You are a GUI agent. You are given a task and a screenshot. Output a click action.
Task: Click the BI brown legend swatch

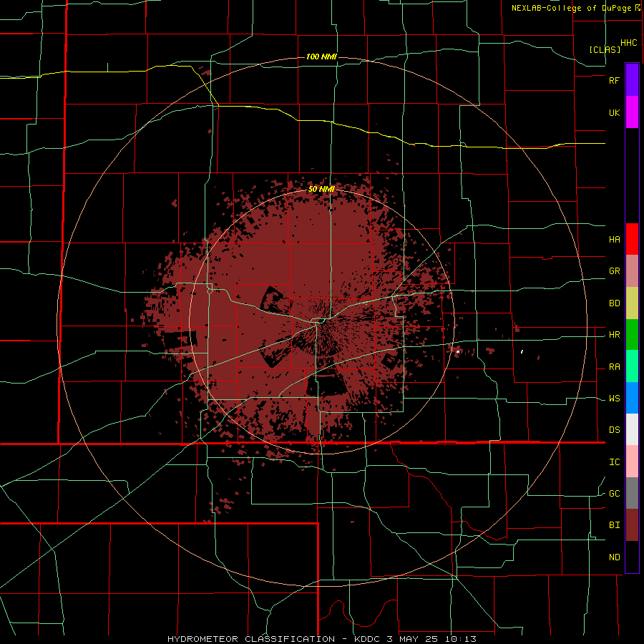632,525
